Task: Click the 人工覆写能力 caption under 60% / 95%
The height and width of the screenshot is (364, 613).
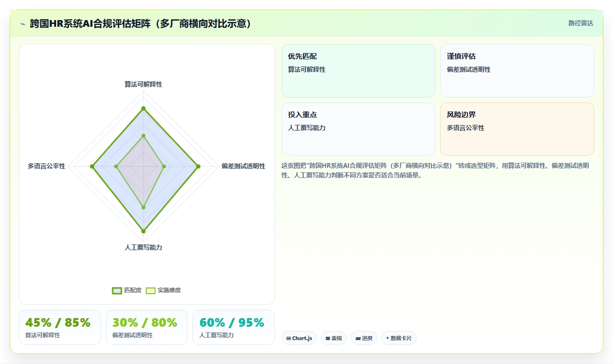Action: tap(216, 335)
